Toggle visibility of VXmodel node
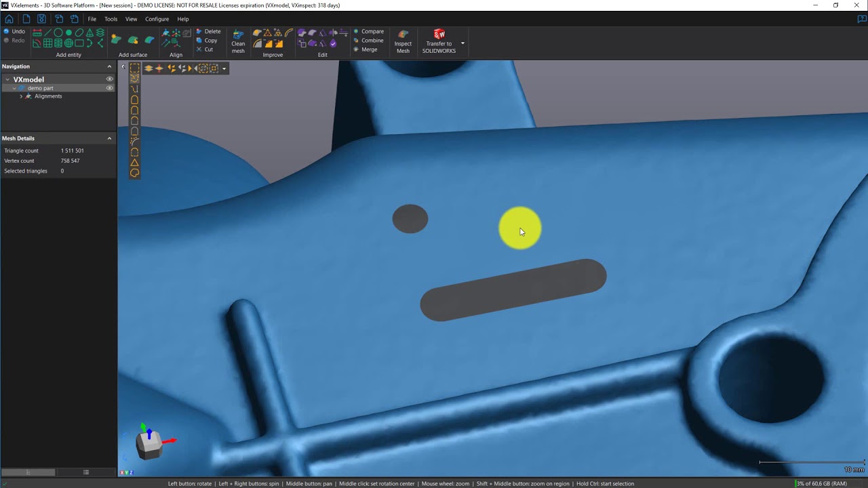This screenshot has width=868, height=488. pyautogui.click(x=109, y=79)
